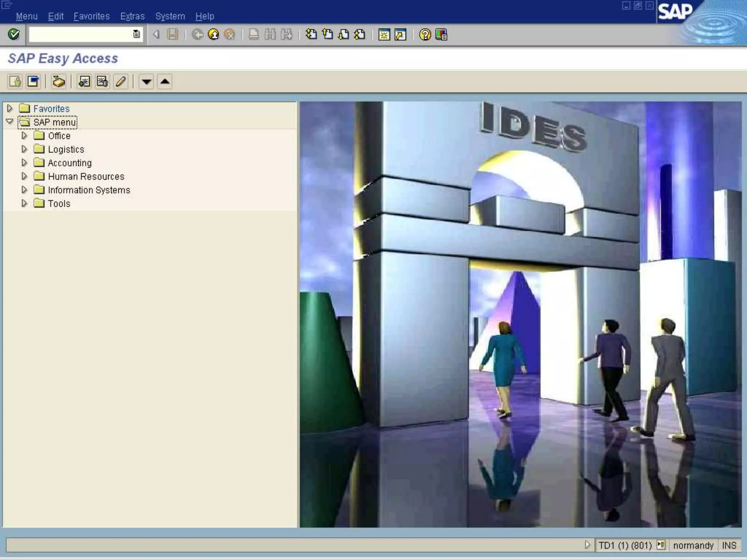Viewport: 747px width, 560px height.
Task: Expand the Office folder
Action: click(x=24, y=136)
